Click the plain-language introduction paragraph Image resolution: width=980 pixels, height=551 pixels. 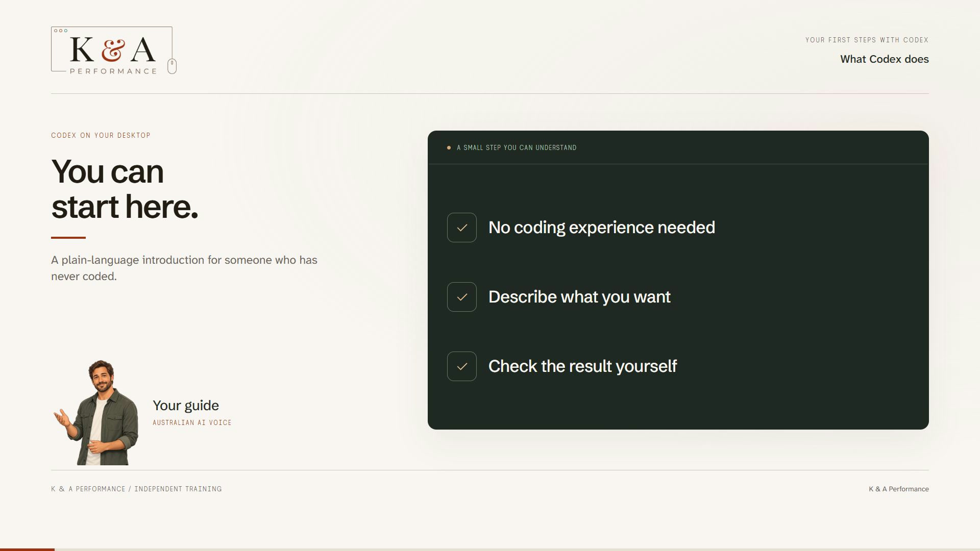pos(184,268)
